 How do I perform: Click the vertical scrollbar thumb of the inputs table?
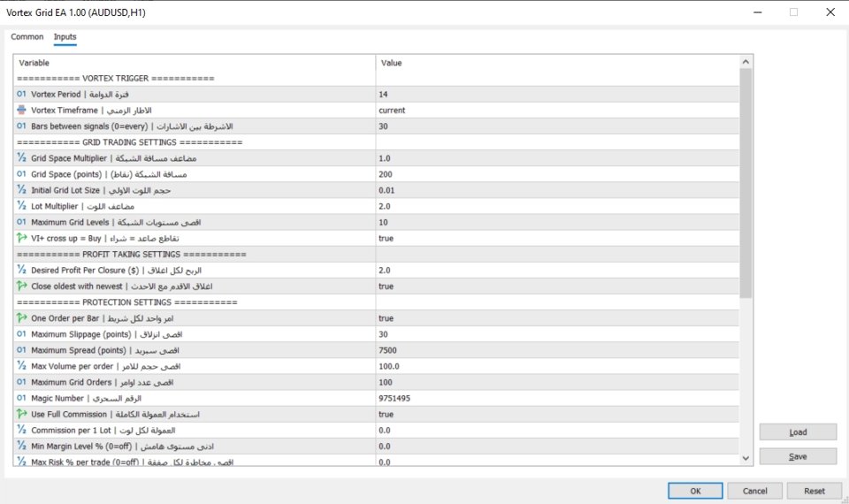tap(746, 183)
